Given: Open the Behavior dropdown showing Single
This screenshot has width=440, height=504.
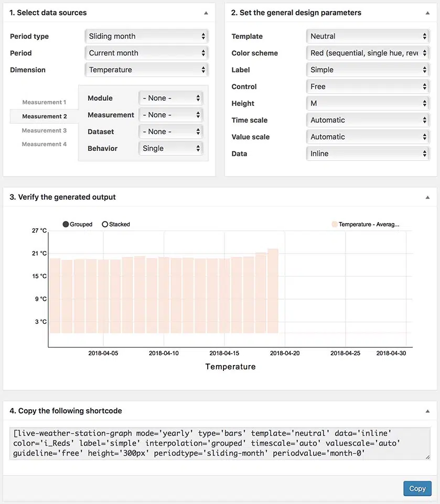Looking at the screenshot, I should (x=170, y=148).
